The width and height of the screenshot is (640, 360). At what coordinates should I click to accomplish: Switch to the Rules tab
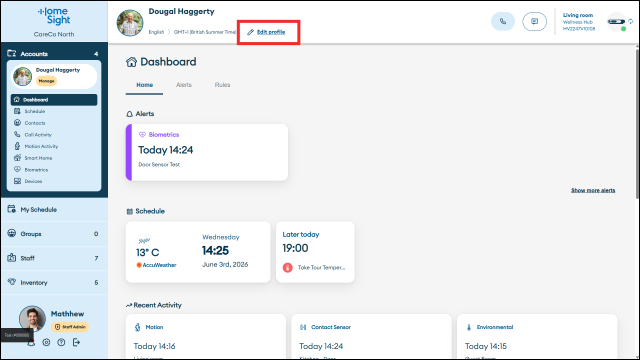click(222, 85)
